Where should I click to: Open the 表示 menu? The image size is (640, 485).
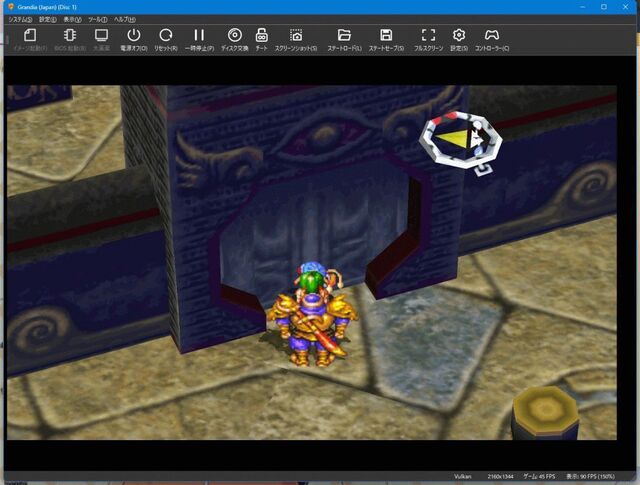[x=72, y=19]
